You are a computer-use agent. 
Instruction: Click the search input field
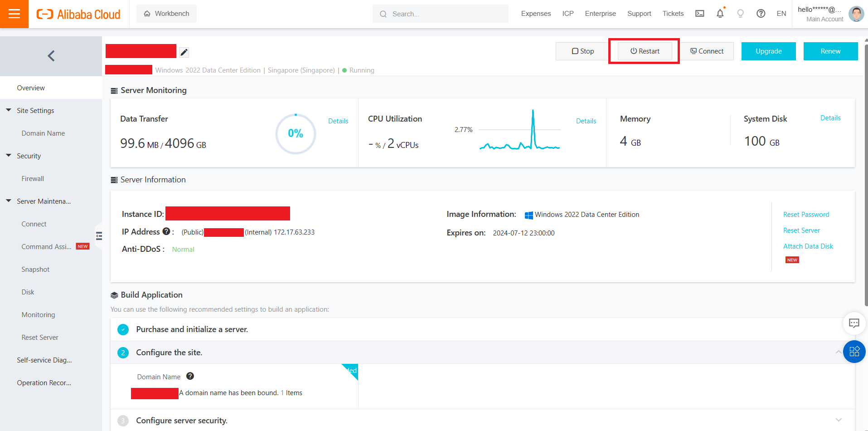(x=440, y=14)
